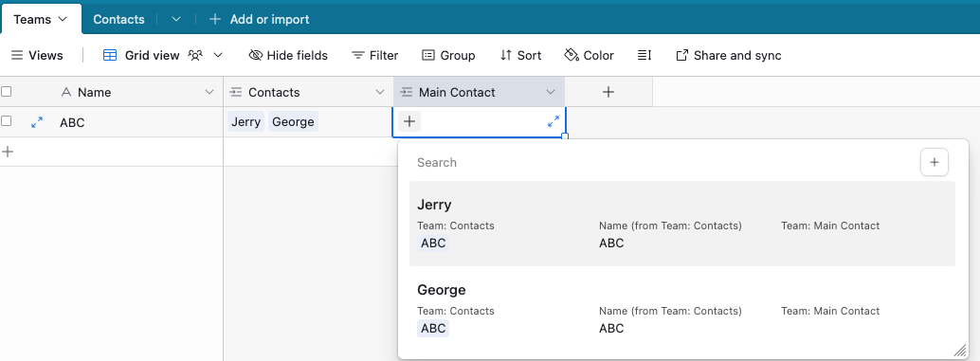This screenshot has height=361, width=980.
Task: Expand the ABC record with arrows icon
Action: (x=37, y=122)
